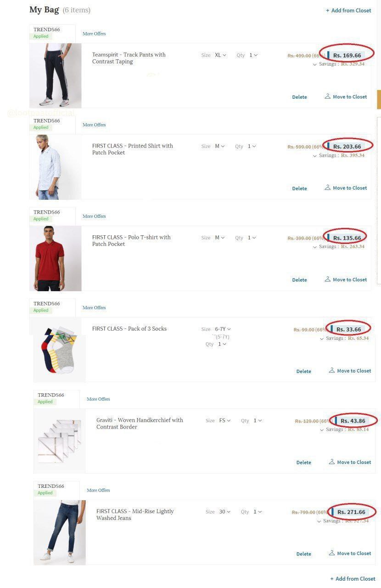Click hanger icon for Printed Shirt item

pos(327,187)
